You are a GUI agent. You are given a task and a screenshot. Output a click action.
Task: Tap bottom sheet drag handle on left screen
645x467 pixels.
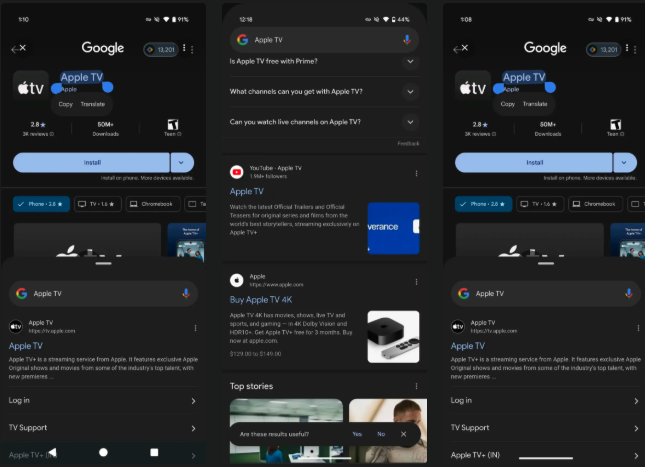click(103, 263)
